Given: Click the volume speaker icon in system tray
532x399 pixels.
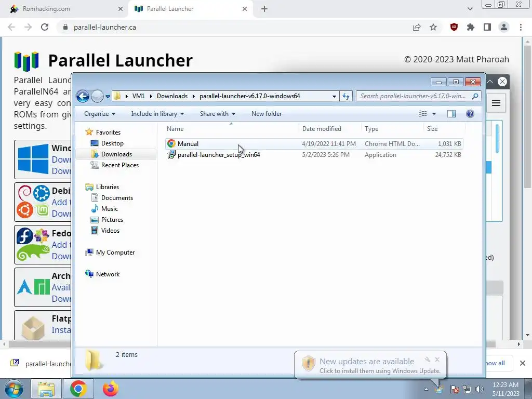Looking at the screenshot, I should pyautogui.click(x=480, y=389).
